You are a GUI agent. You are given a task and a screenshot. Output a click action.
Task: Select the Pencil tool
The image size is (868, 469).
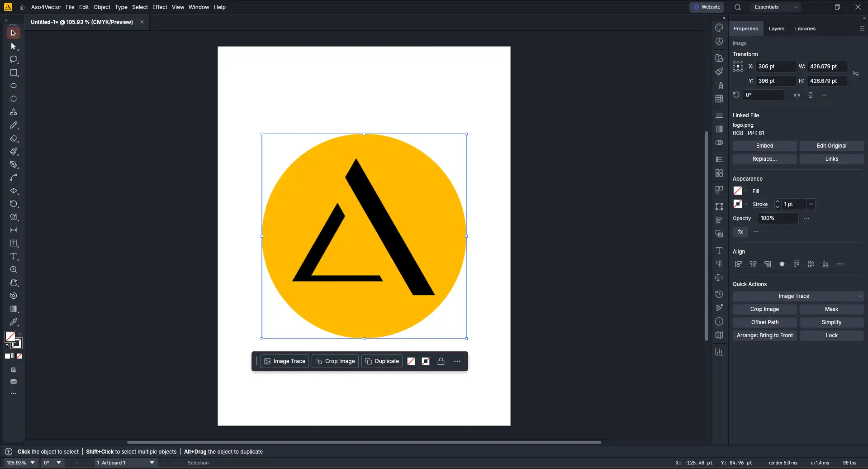pyautogui.click(x=14, y=125)
